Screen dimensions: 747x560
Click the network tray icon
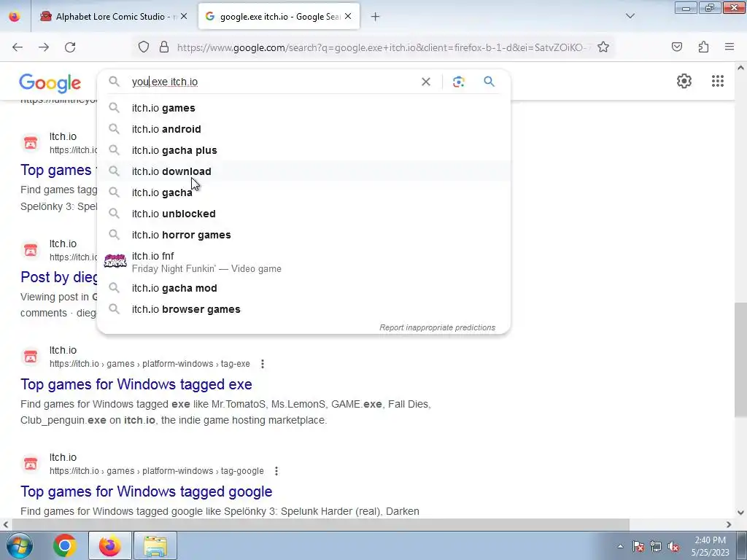[656, 546]
